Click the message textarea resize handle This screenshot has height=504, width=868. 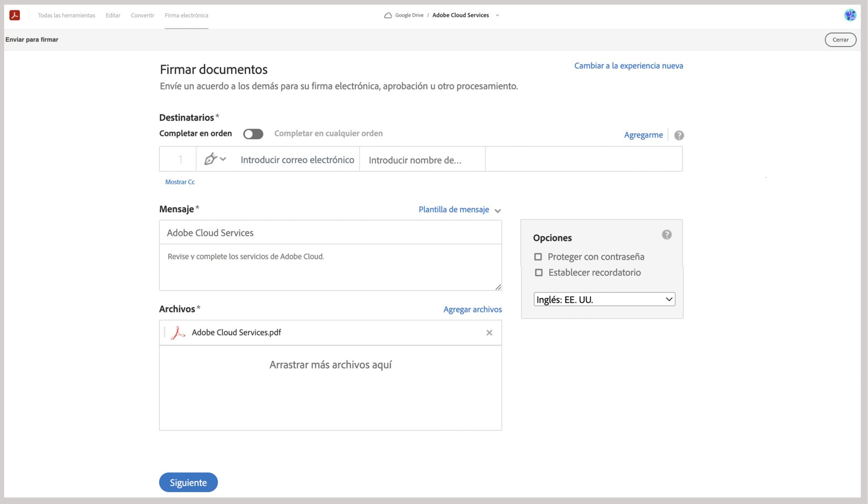pos(498,287)
